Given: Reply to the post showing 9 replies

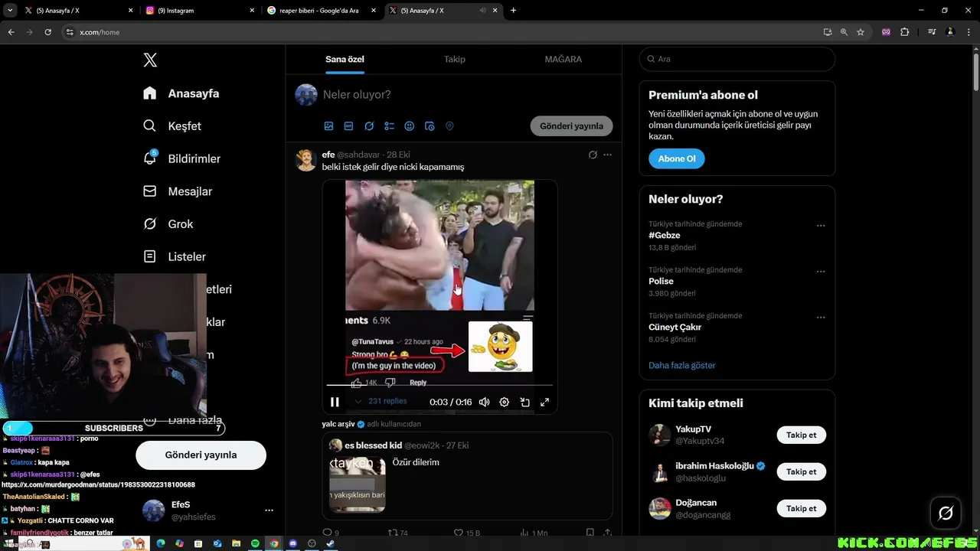Looking at the screenshot, I should pos(330,533).
